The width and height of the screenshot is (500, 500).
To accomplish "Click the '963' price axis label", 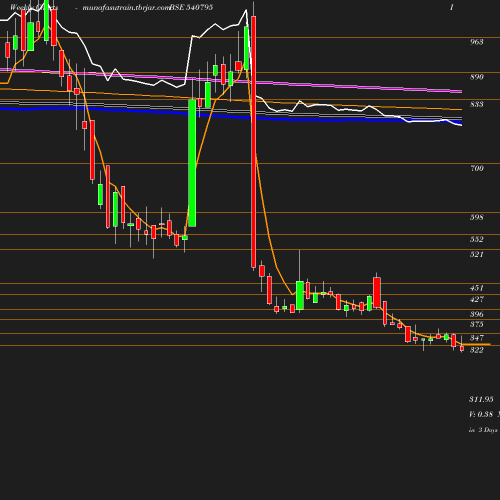I will tap(477, 42).
